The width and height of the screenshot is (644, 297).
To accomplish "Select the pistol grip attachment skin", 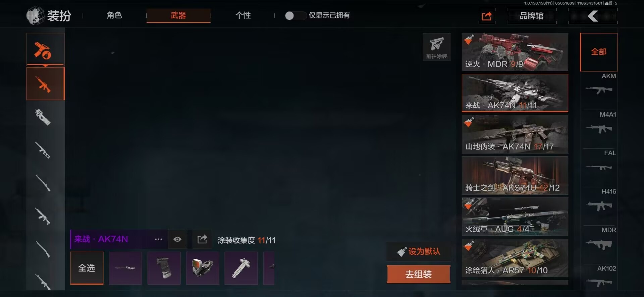I will (164, 268).
